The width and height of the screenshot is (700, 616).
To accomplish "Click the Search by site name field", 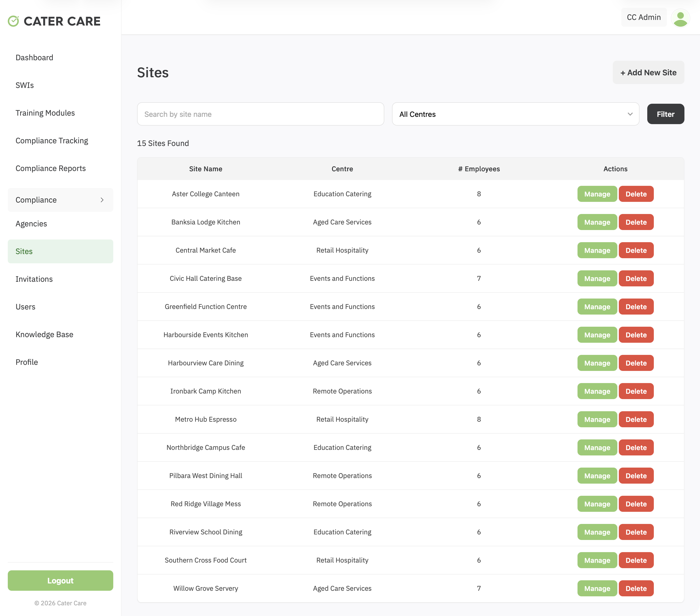I will point(260,114).
